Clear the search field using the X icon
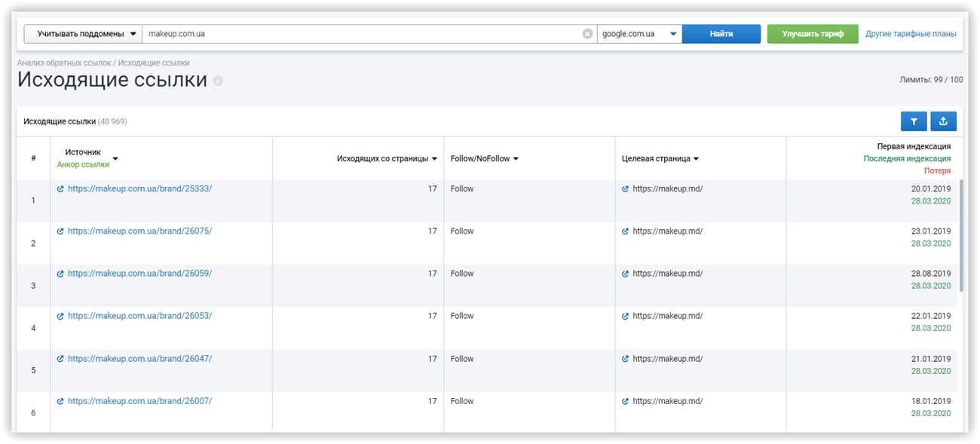The width and height of the screenshot is (980, 444). 587,33
